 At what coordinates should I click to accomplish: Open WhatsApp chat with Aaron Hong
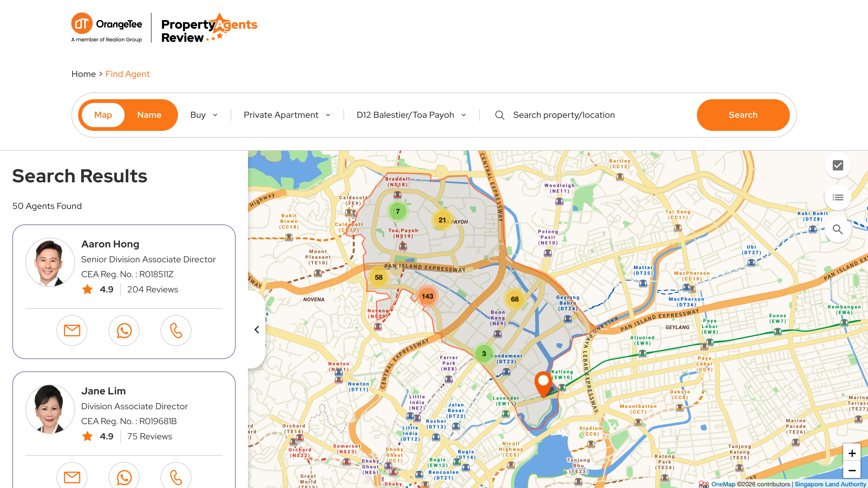pos(124,331)
